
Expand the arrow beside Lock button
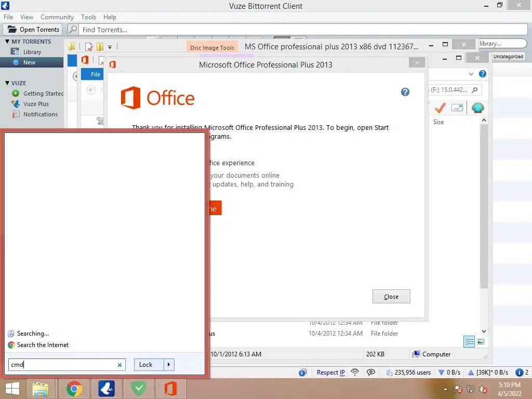pyautogui.click(x=169, y=365)
